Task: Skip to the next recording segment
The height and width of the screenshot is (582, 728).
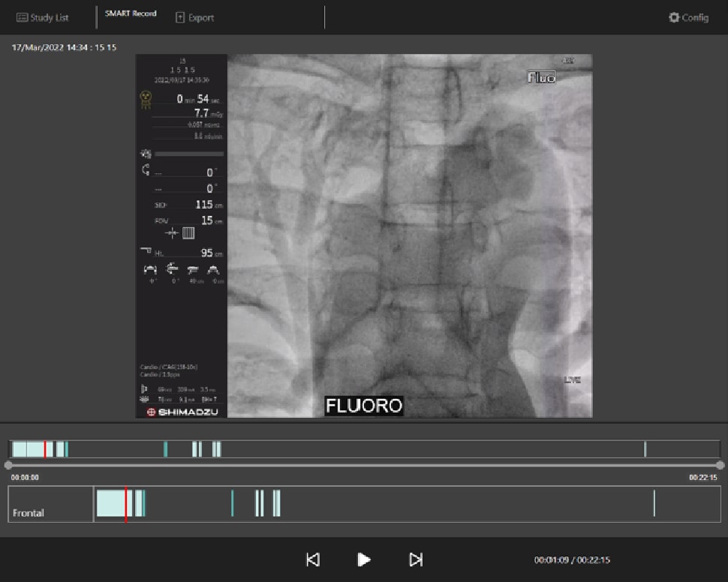Action: (416, 559)
